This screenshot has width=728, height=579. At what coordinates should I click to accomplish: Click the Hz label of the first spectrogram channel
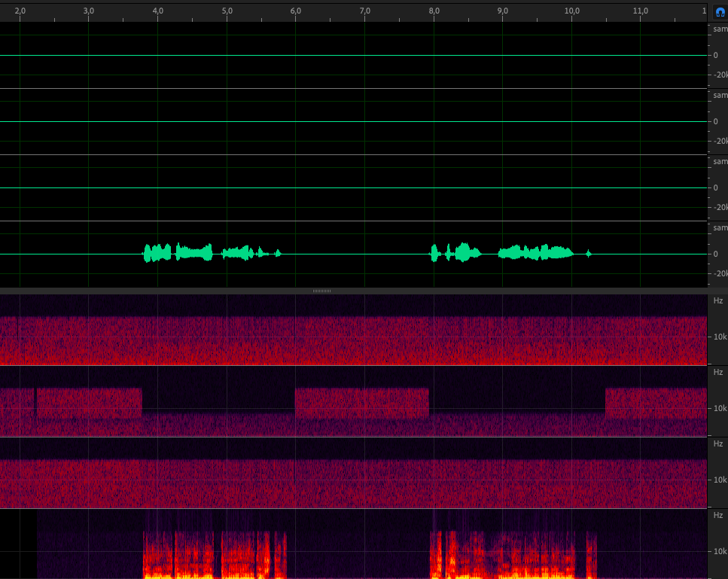pos(718,300)
